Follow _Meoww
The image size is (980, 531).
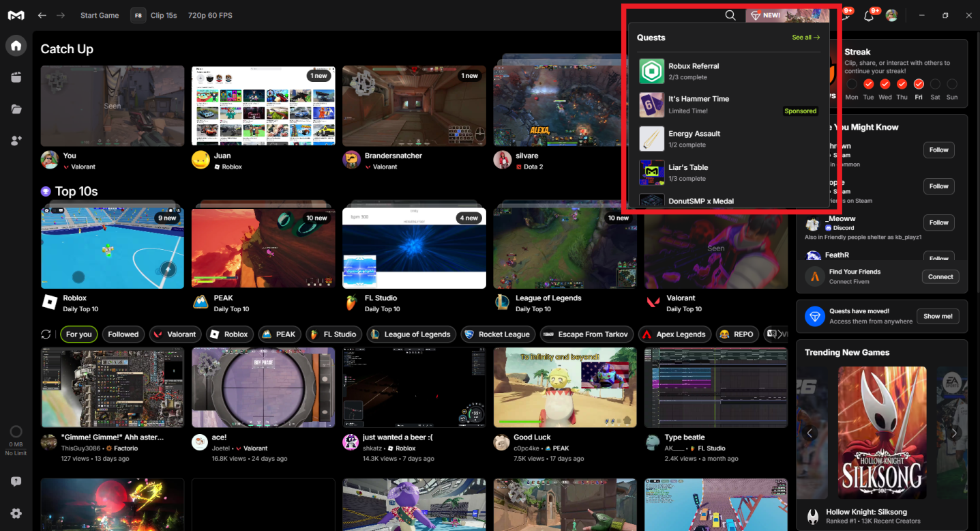pyautogui.click(x=939, y=223)
